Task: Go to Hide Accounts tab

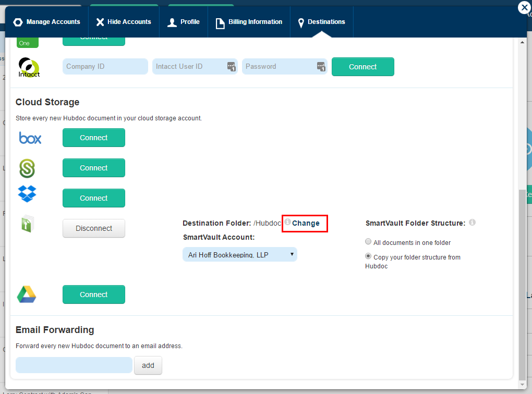Action: click(x=124, y=22)
